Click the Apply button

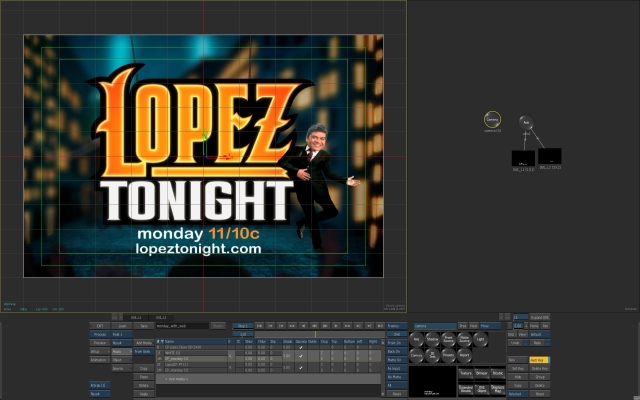144,394
